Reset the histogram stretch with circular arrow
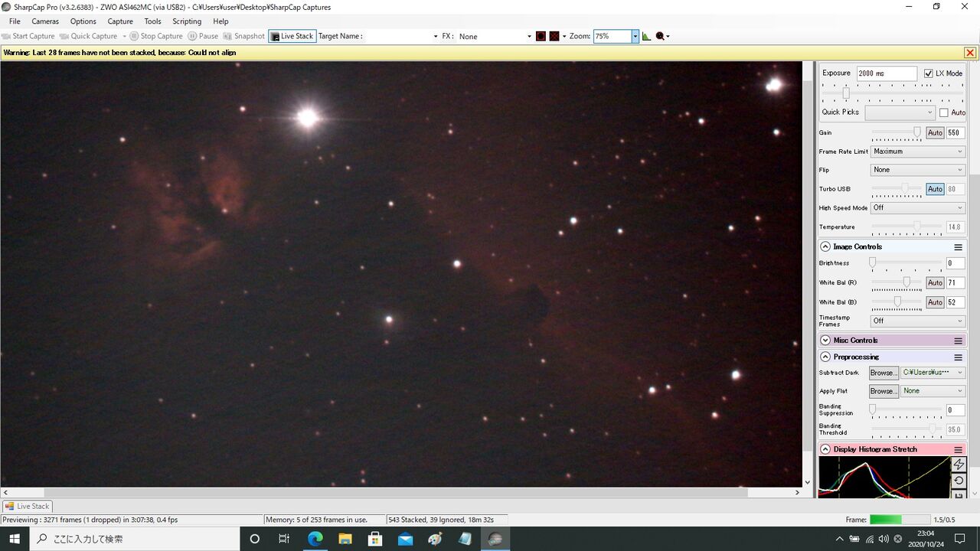The height and width of the screenshot is (551, 980). tap(959, 481)
